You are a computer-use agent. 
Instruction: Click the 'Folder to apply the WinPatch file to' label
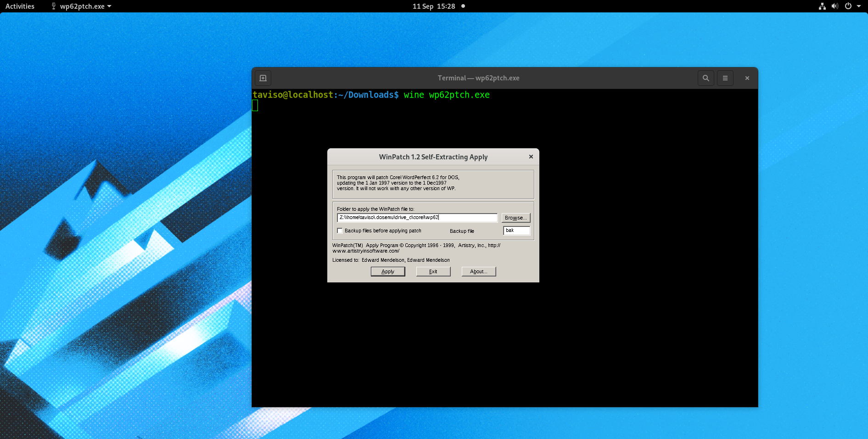point(375,209)
